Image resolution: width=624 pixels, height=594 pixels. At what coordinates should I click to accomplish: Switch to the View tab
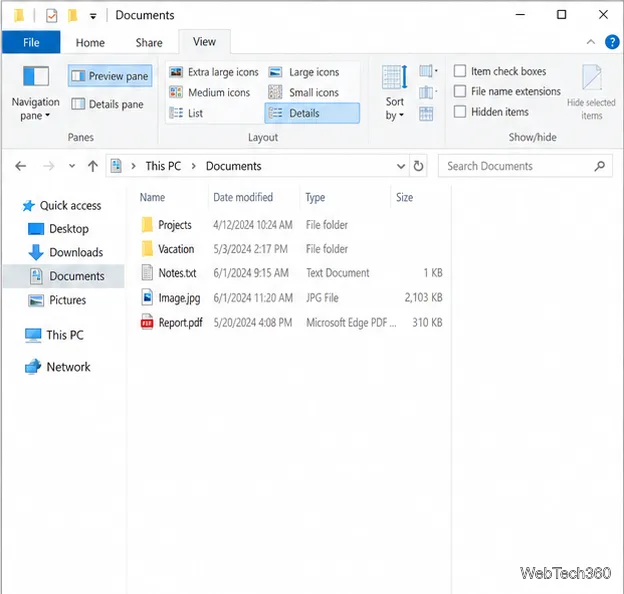(204, 41)
